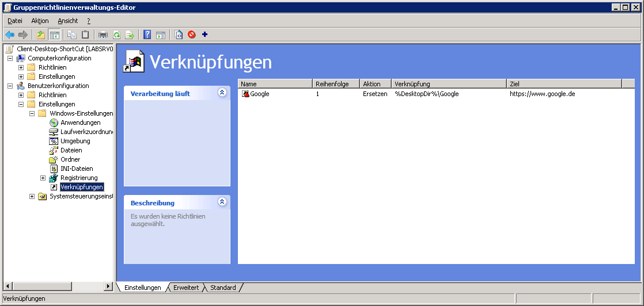The image size is (644, 306).
Task: Select the Google shortcut entry in list
Action: pos(259,94)
